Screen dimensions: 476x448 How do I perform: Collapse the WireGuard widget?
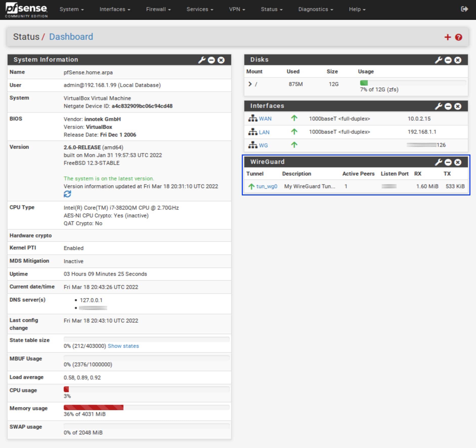[448, 162]
